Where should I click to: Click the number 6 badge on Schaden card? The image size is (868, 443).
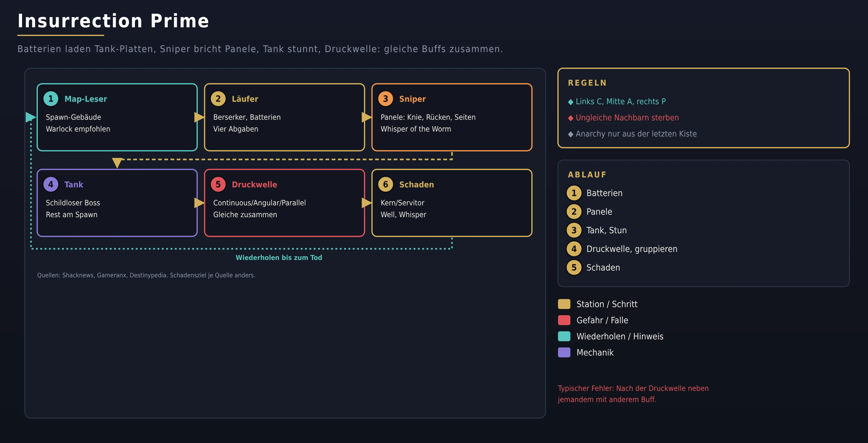(385, 184)
